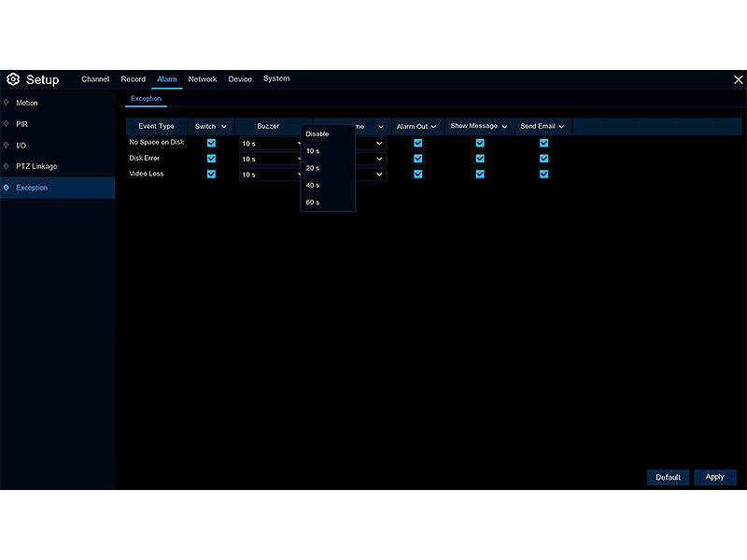Click the diamond icon beside I/O
Screen dimensions: 747x560
coord(7,145)
